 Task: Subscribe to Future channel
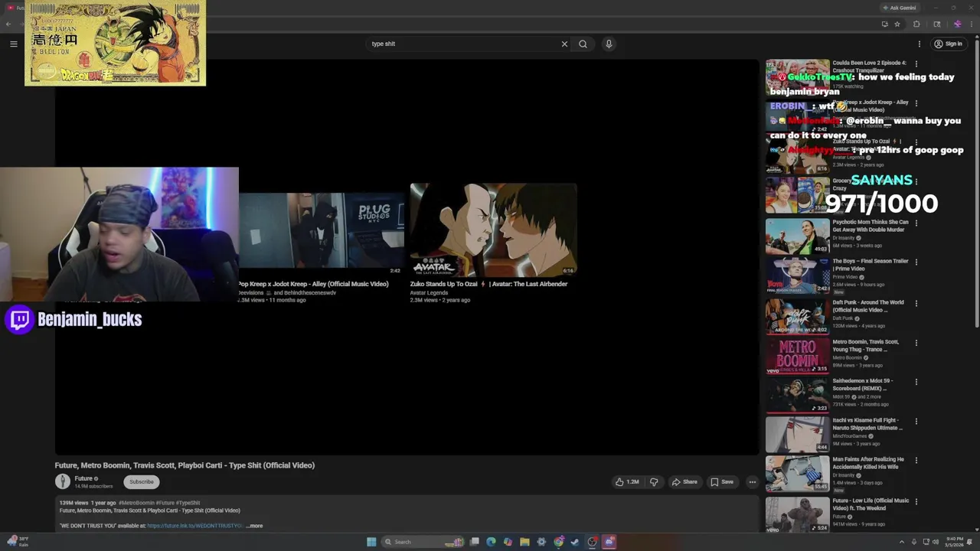pos(142,481)
